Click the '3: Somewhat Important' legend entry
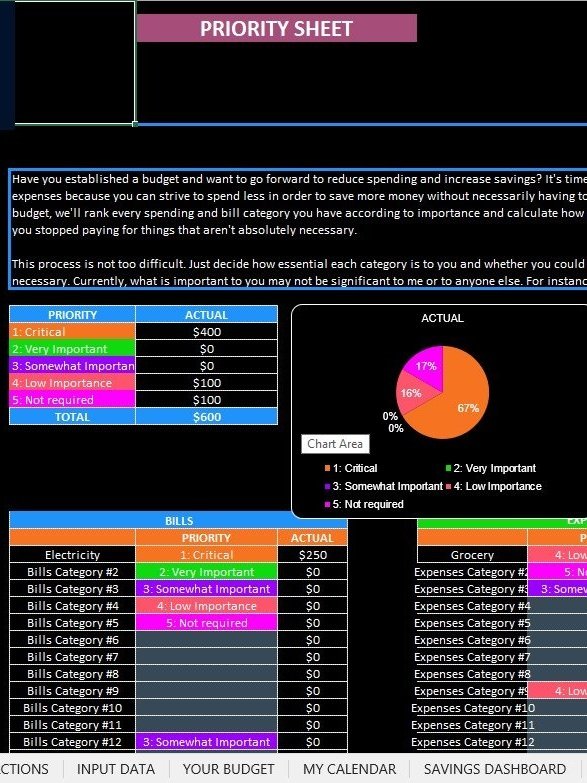Viewport: 587px width, 783px height. click(x=384, y=486)
